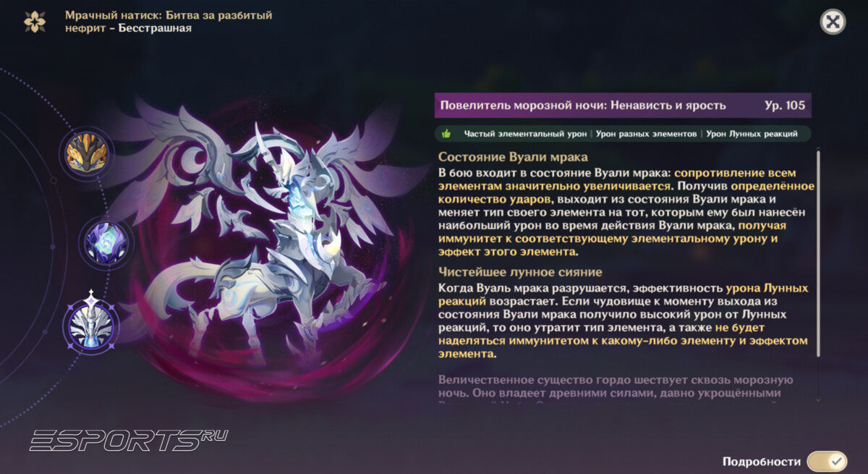The width and height of the screenshot is (868, 474).
Task: Select the golden armored boss icon
Action: pyautogui.click(x=87, y=153)
